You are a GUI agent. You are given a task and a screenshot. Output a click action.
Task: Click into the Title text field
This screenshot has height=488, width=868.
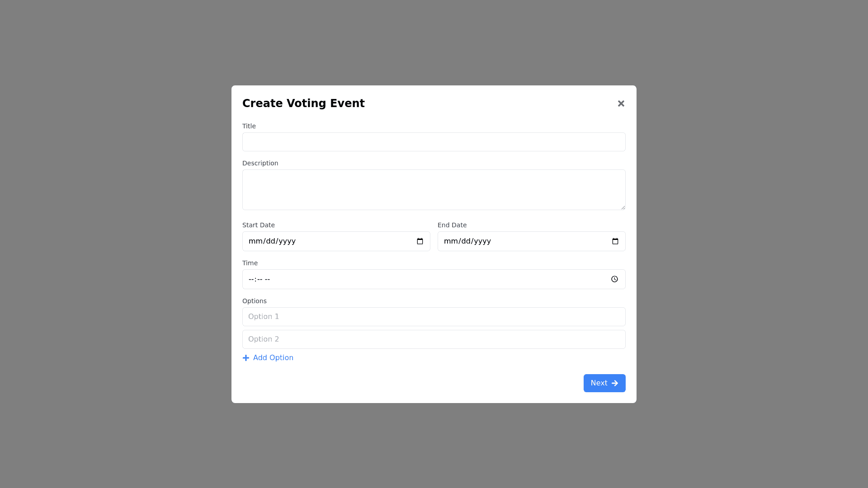pos(434,142)
